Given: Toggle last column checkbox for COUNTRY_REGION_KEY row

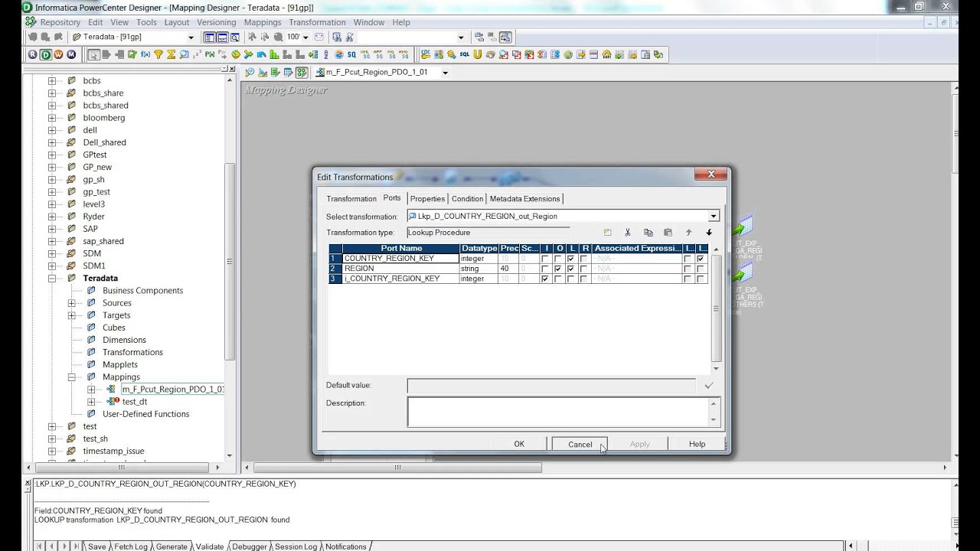Looking at the screenshot, I should tap(701, 259).
